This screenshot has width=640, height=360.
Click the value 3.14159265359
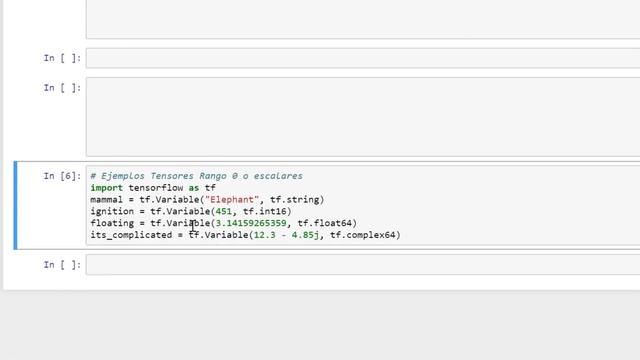pyautogui.click(x=251, y=223)
